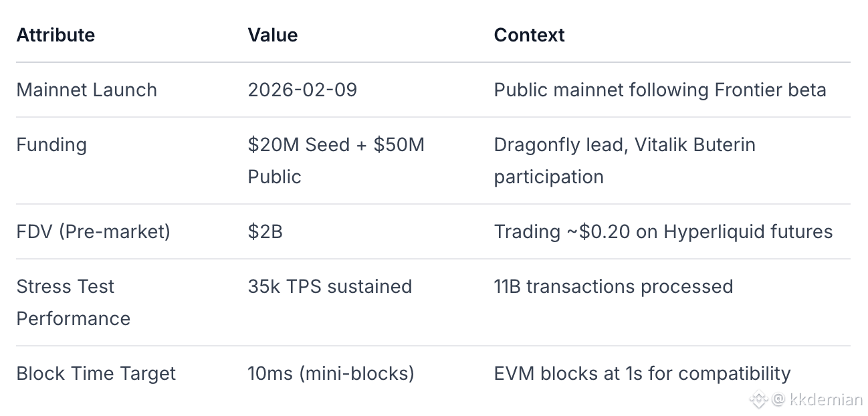The width and height of the screenshot is (868, 416).
Task: Click the Mainnet Launch row label
Action: pos(87,90)
